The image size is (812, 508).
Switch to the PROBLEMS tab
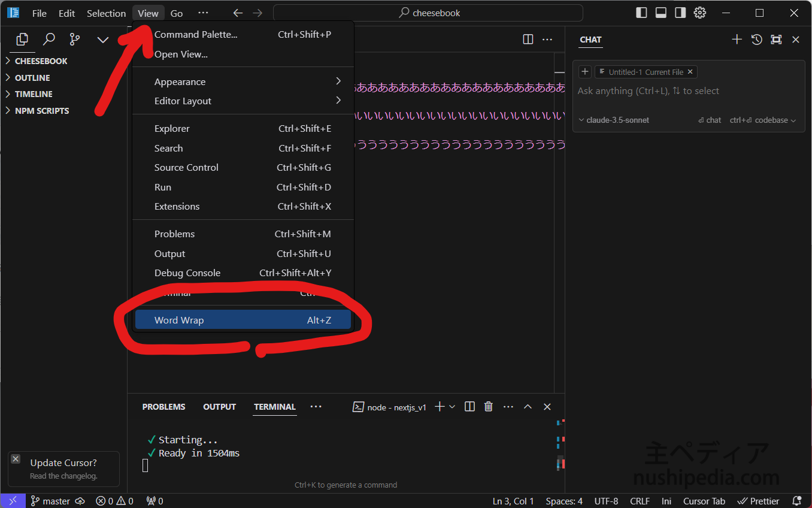[163, 407]
